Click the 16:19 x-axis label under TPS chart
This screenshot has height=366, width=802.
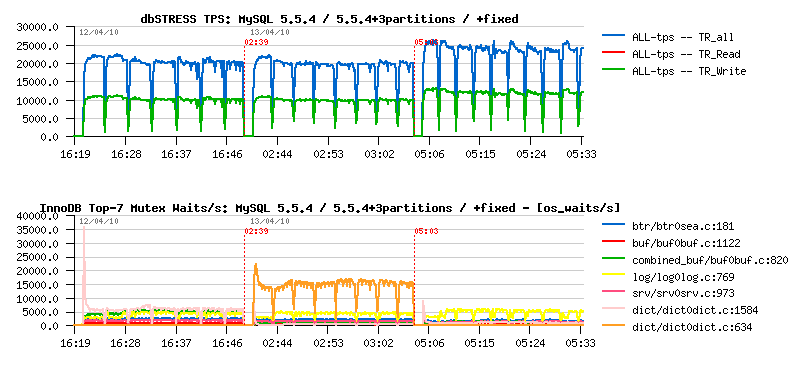(x=75, y=154)
